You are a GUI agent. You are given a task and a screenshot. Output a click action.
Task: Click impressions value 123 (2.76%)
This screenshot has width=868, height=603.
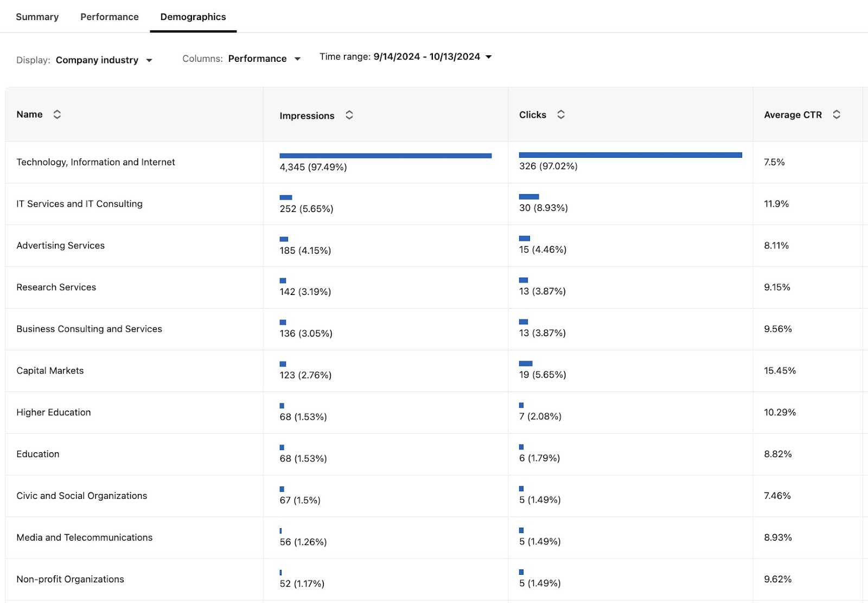[305, 375]
